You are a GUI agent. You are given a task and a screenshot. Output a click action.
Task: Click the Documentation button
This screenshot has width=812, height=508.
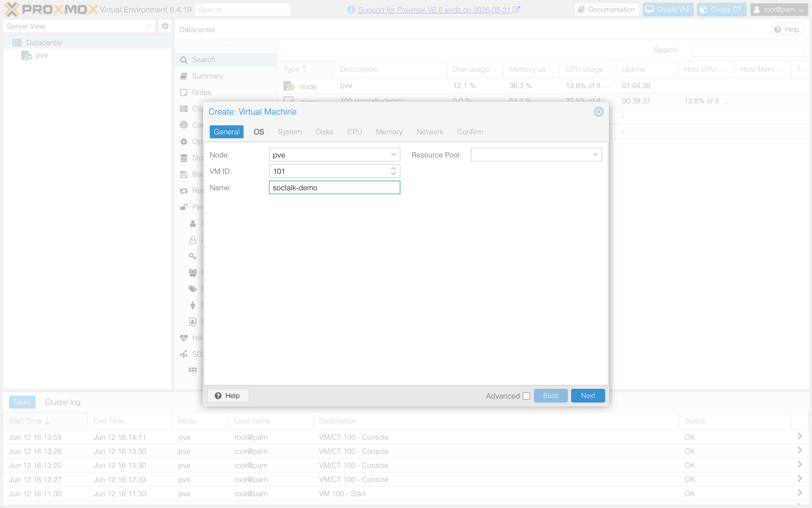click(x=607, y=10)
